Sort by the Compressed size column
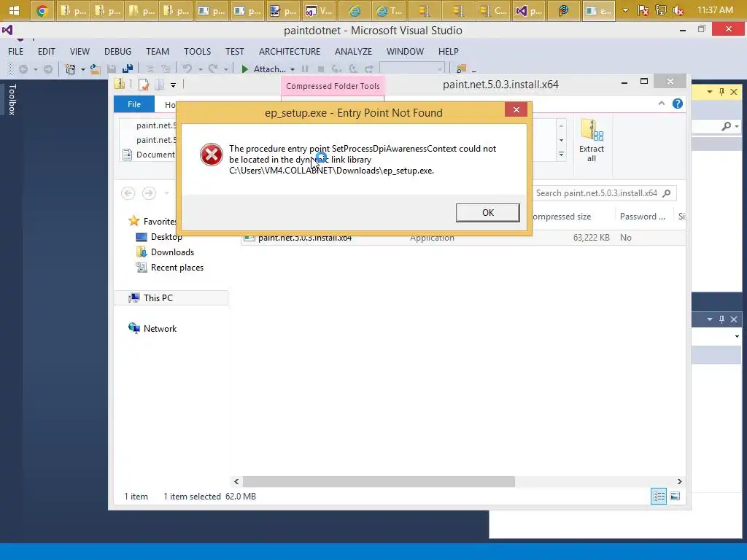 (561, 216)
